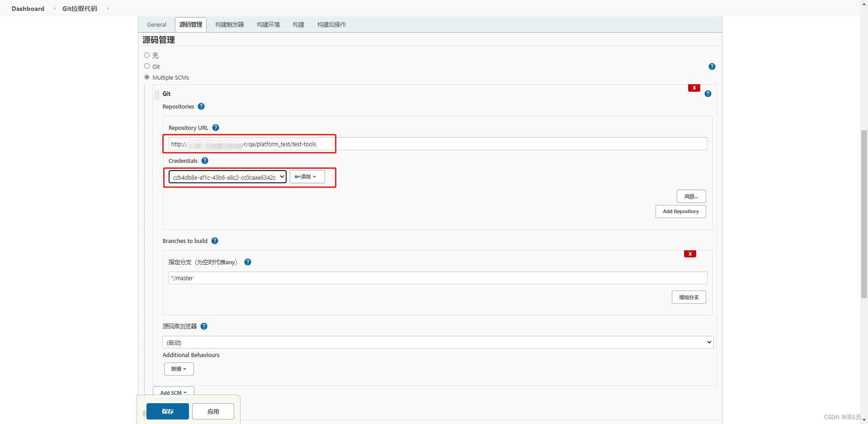Click the 应用 button
This screenshot has width=868, height=424.
coord(213,411)
